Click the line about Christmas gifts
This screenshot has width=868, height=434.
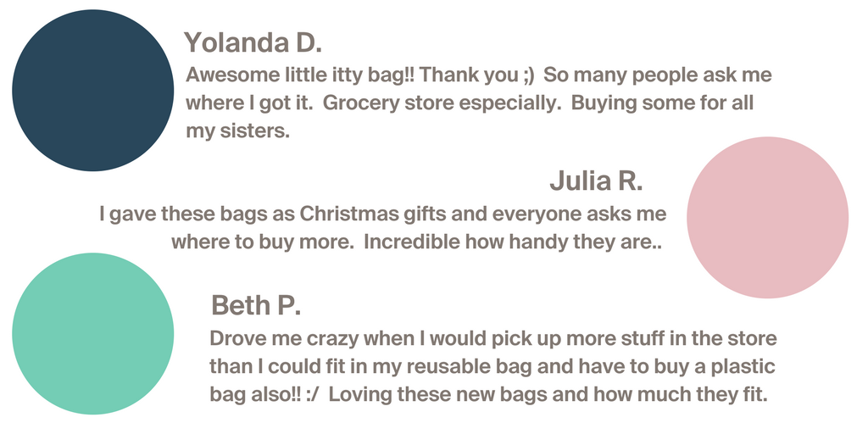(382, 214)
